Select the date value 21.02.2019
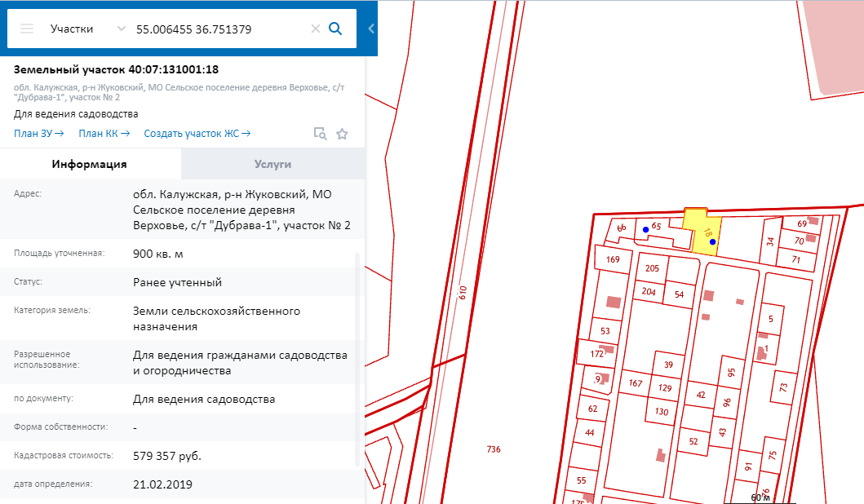The width and height of the screenshot is (864, 504). click(x=162, y=484)
